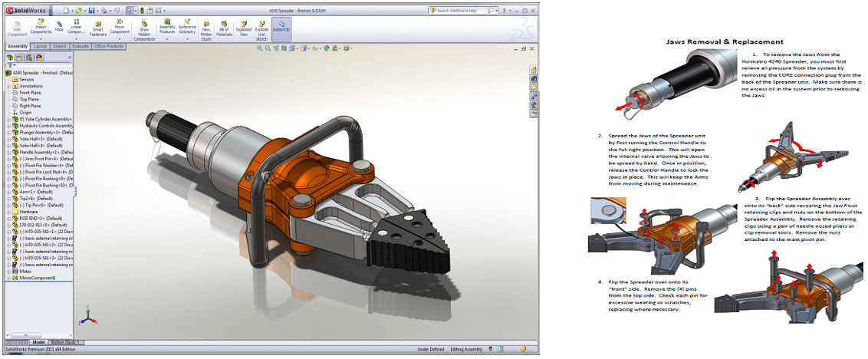The height and width of the screenshot is (359, 868).
Task: Open the SolidWorks menu flyout arrow
Action: [x=50, y=11]
